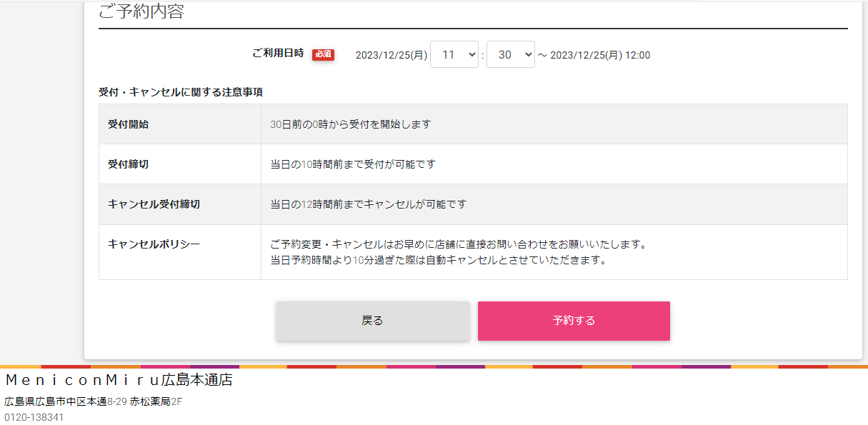868x425 pixels.
Task: Click the 30日前の0時から受付を開始します text
Action: point(350,124)
